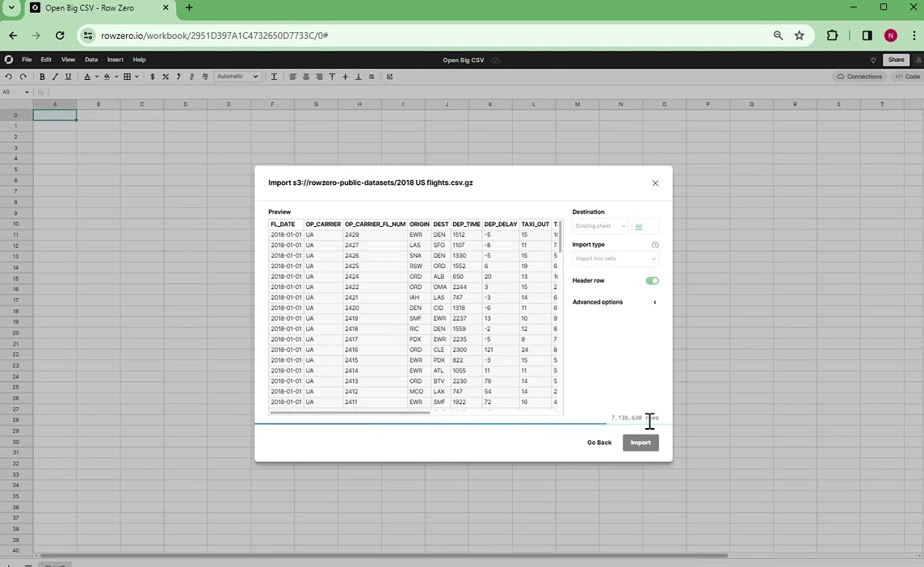Image resolution: width=924 pixels, height=567 pixels.
Task: Open the Chrome profile avatar N
Action: click(x=890, y=36)
